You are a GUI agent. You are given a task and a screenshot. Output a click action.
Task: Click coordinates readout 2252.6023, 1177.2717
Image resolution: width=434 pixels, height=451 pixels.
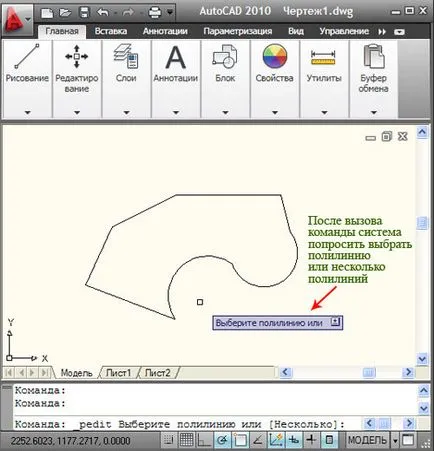[x=70, y=441]
